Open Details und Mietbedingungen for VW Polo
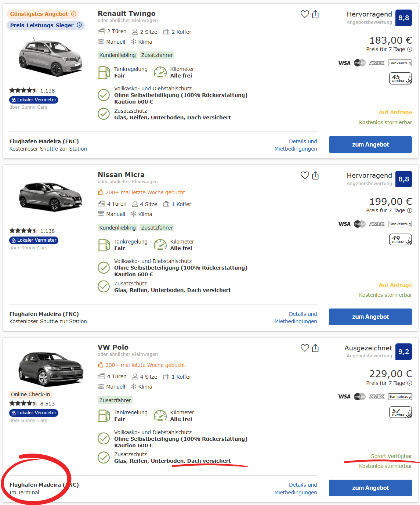Screen dimensions: 420x505 296,488
